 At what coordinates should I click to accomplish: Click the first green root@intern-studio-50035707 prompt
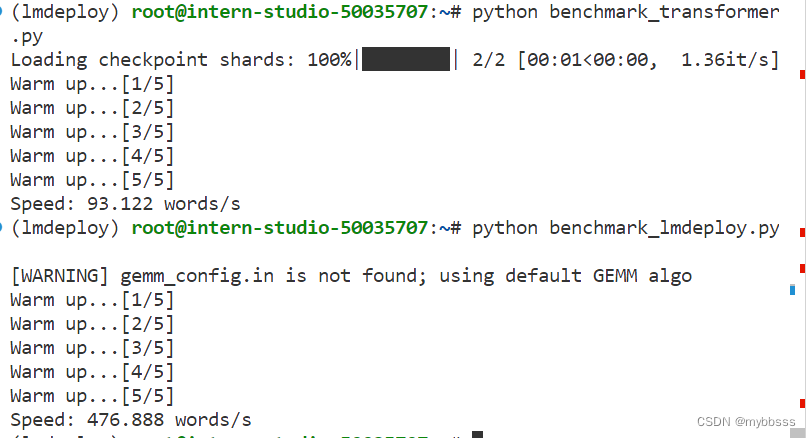pyautogui.click(x=280, y=12)
